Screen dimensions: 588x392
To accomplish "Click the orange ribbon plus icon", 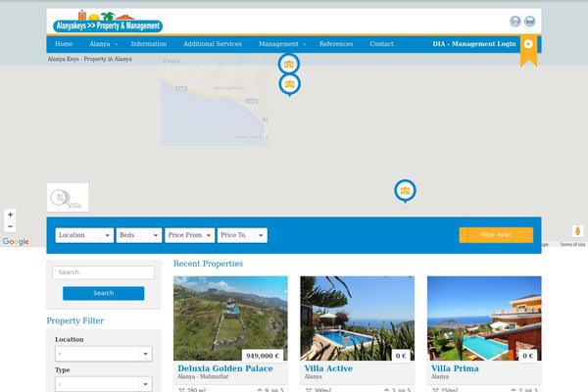I will click(x=528, y=44).
